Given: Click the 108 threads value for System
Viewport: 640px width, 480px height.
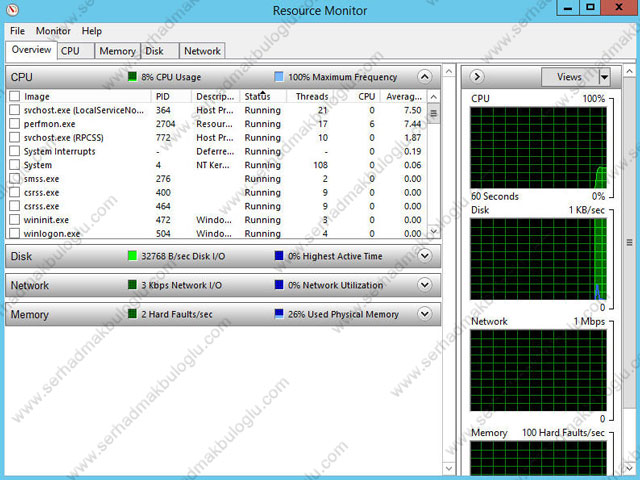Looking at the screenshot, I should (320, 165).
